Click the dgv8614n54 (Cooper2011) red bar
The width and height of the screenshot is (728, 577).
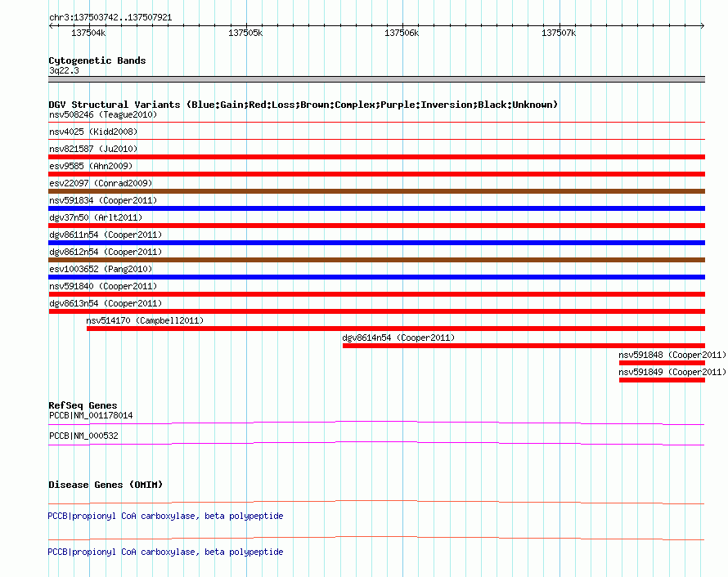click(x=524, y=346)
